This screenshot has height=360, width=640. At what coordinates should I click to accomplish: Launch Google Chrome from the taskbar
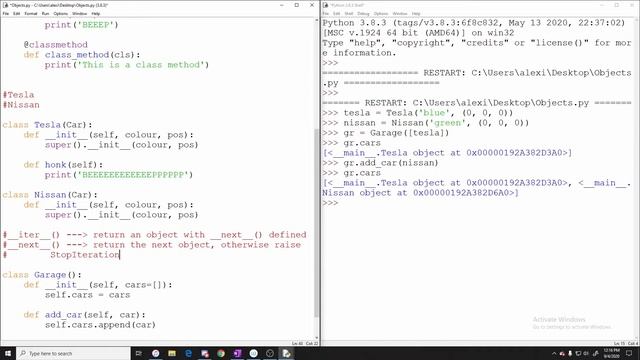[x=221, y=353]
